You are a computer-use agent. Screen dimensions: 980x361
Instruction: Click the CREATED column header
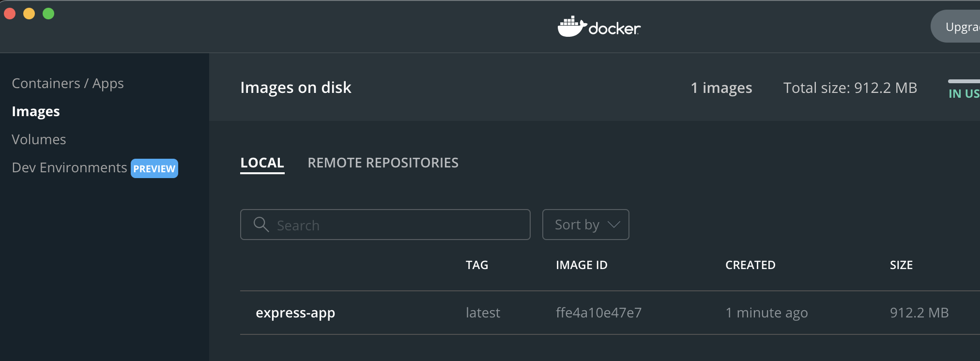(750, 265)
